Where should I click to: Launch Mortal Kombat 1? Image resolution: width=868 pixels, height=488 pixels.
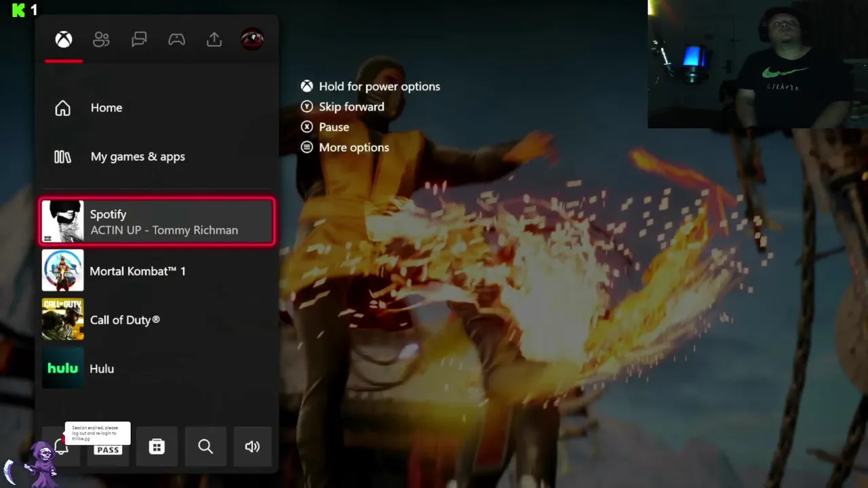157,270
